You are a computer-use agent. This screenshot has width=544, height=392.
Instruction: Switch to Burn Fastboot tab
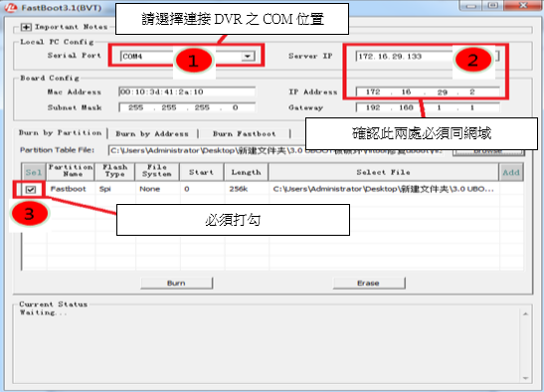[245, 134]
